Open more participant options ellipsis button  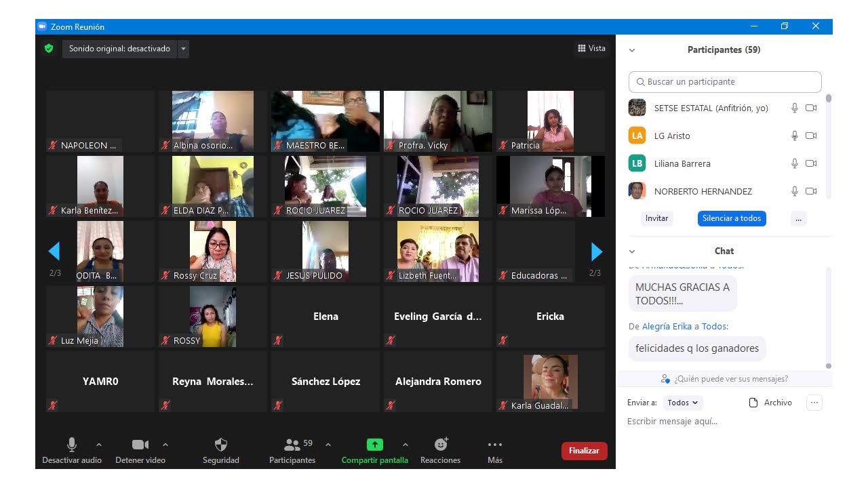coord(799,218)
